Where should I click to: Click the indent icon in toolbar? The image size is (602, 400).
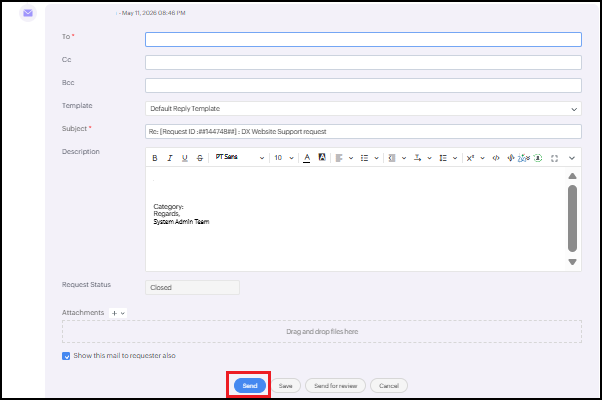392,158
